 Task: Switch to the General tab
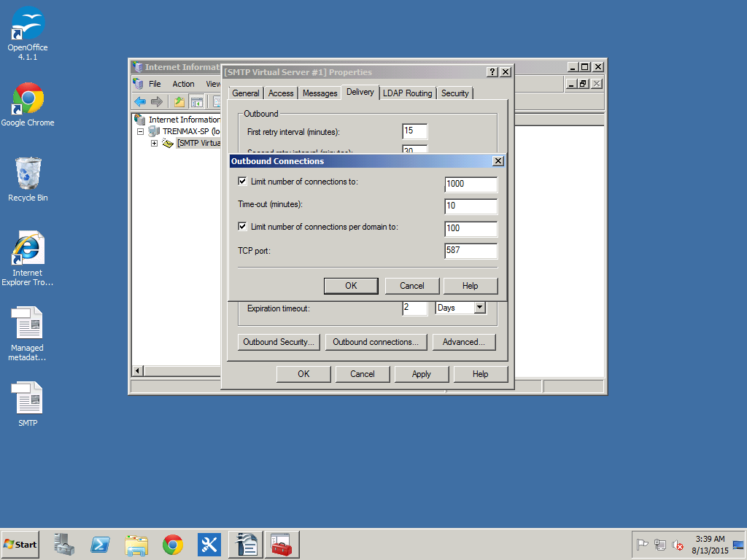(246, 93)
